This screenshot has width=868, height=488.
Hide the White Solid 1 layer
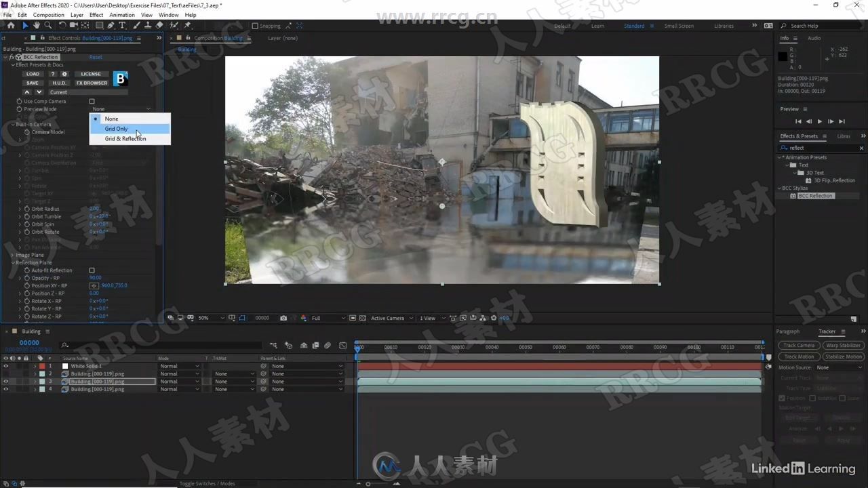[5, 366]
